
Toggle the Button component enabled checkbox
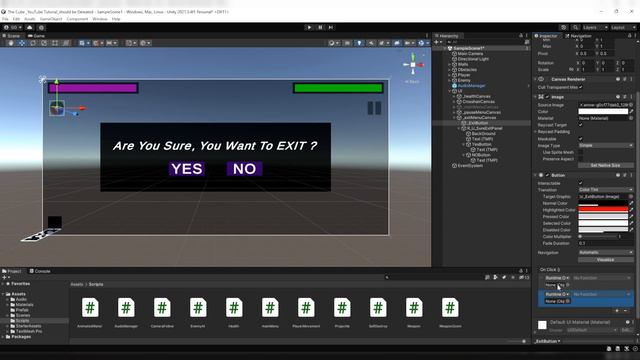tap(547, 175)
